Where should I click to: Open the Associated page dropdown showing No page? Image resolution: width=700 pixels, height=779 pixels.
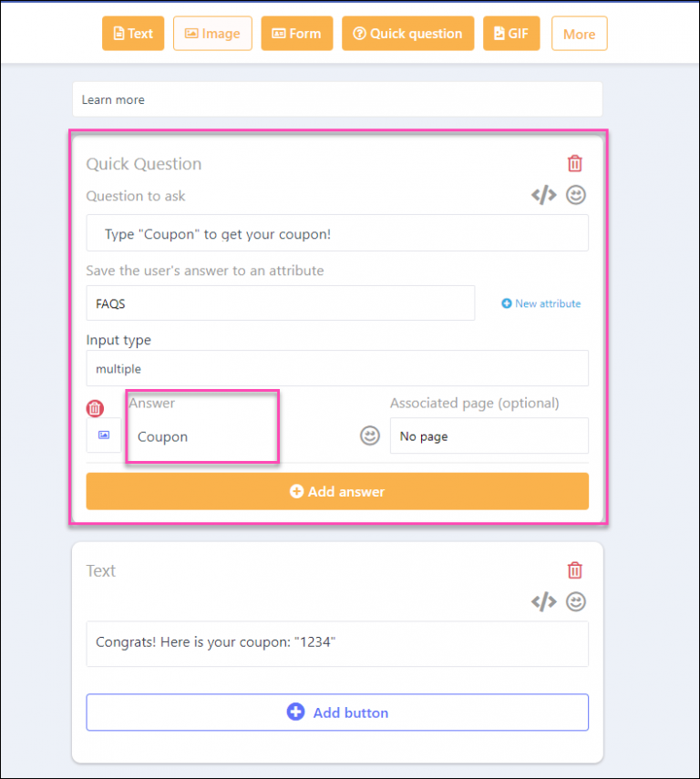coord(489,436)
